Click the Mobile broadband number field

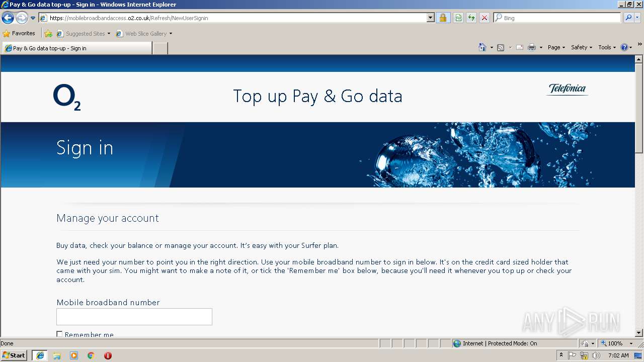tap(134, 317)
